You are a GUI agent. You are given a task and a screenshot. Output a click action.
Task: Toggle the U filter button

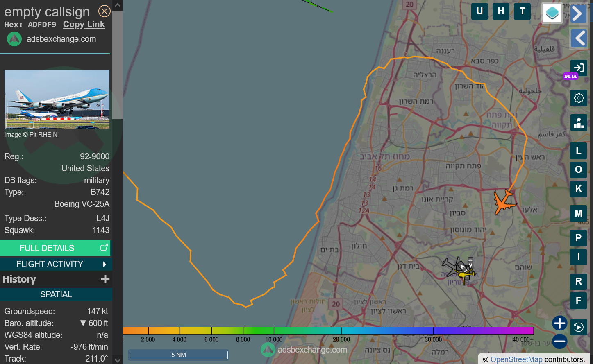pos(479,11)
